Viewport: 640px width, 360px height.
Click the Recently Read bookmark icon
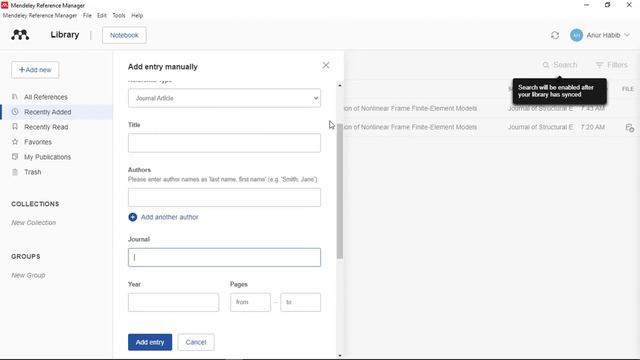15,127
